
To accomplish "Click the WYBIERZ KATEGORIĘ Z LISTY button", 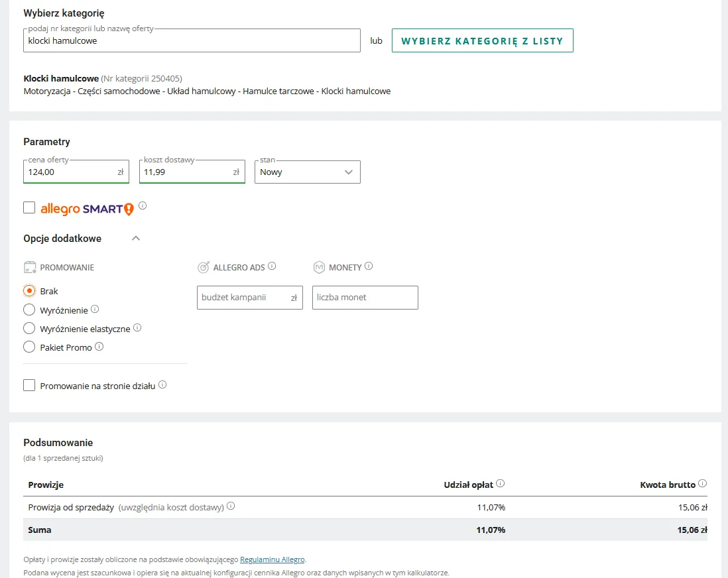I will click(x=482, y=40).
